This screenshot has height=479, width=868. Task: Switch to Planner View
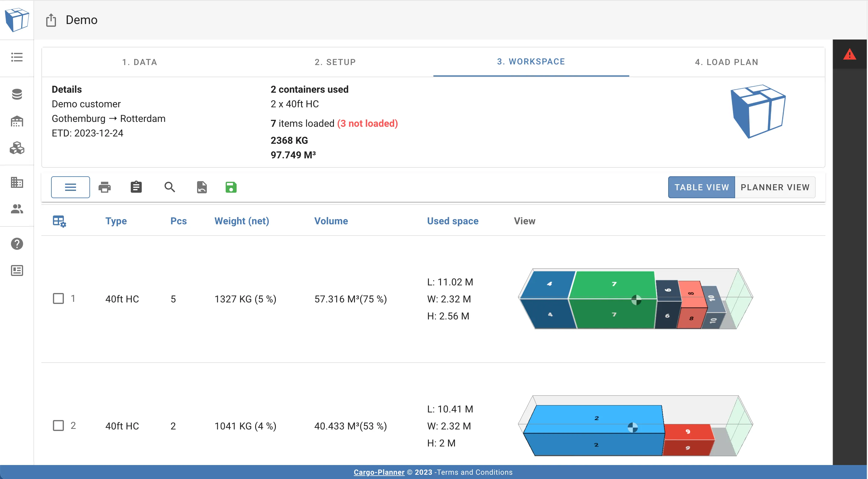(x=775, y=187)
